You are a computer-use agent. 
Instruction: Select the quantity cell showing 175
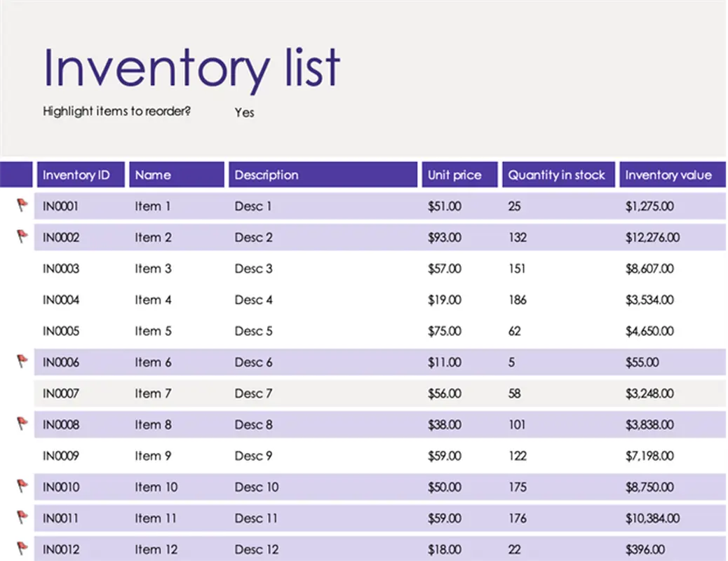[x=518, y=487]
